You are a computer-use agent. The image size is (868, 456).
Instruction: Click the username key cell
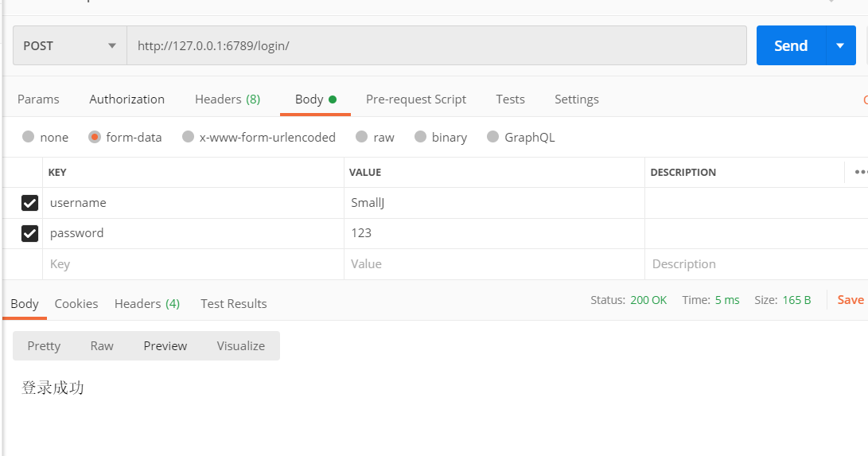pyautogui.click(x=193, y=203)
